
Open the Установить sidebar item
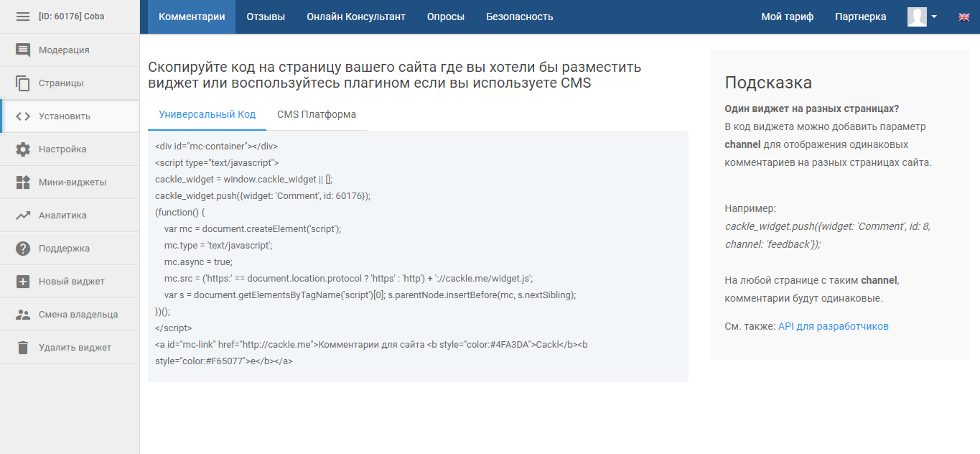65,116
